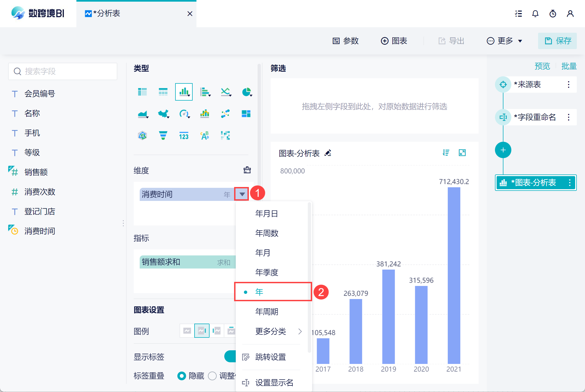Click the notification bell icon
585x392 pixels.
[535, 14]
